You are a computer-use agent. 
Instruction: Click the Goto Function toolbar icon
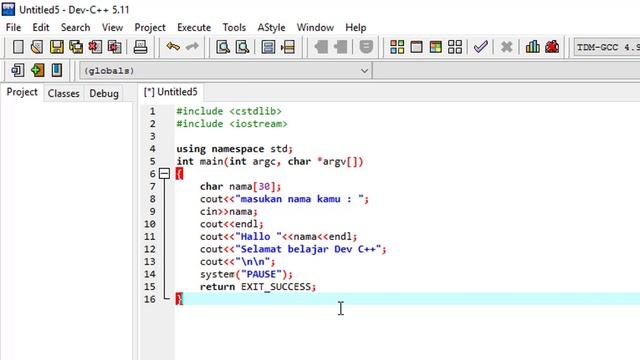[x=268, y=47]
